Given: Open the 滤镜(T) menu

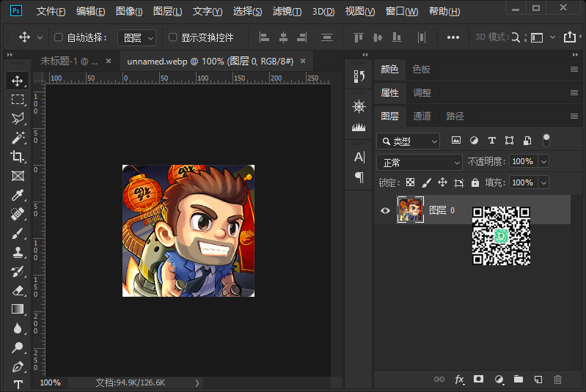Looking at the screenshot, I should click(286, 12).
